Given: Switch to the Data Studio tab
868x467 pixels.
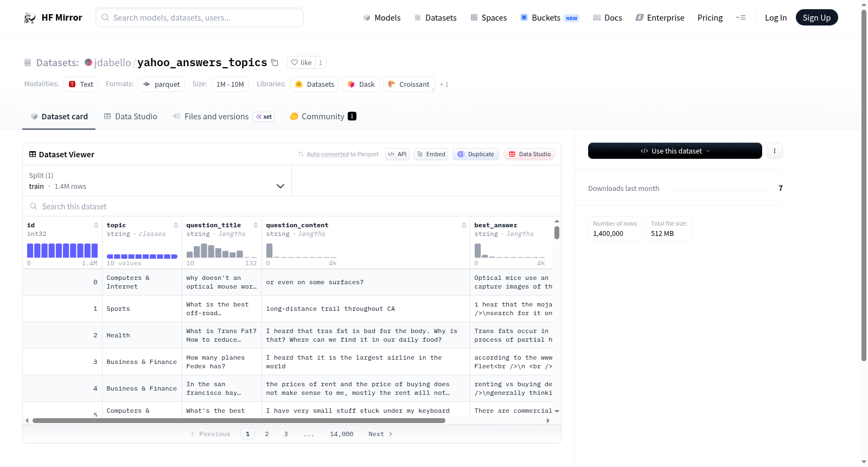Looking at the screenshot, I should pyautogui.click(x=131, y=116).
